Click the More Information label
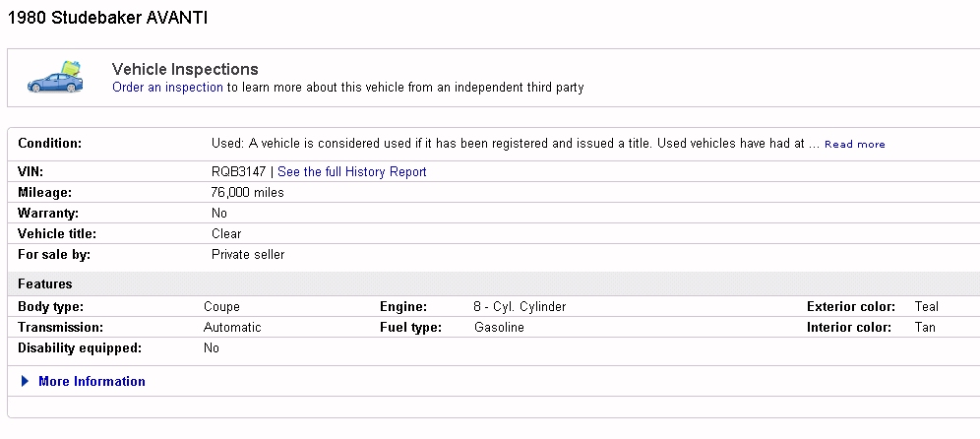The image size is (980, 439). coord(92,382)
